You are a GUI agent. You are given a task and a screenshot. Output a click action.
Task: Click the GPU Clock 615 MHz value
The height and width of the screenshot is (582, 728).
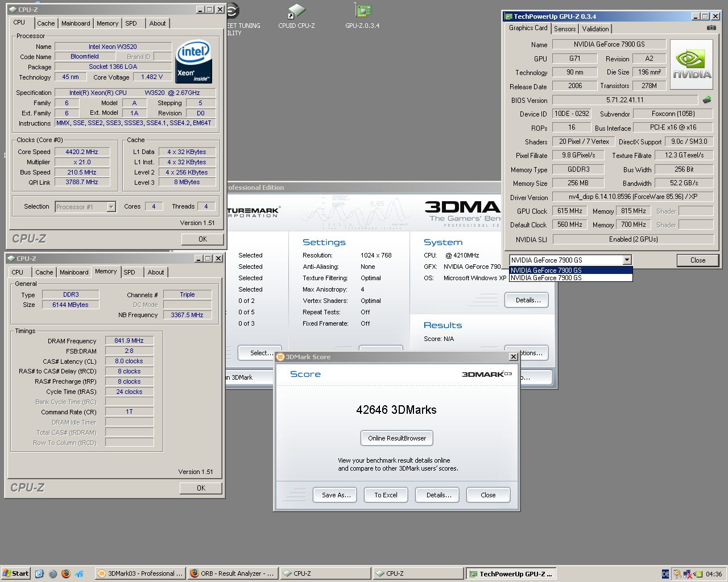coord(569,211)
